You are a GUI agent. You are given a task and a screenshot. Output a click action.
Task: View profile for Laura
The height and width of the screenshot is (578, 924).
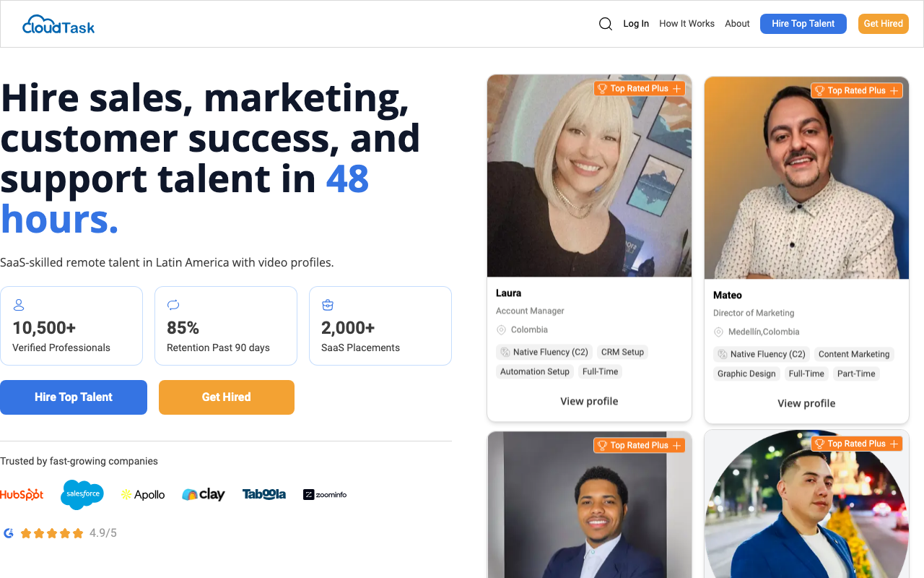click(589, 401)
